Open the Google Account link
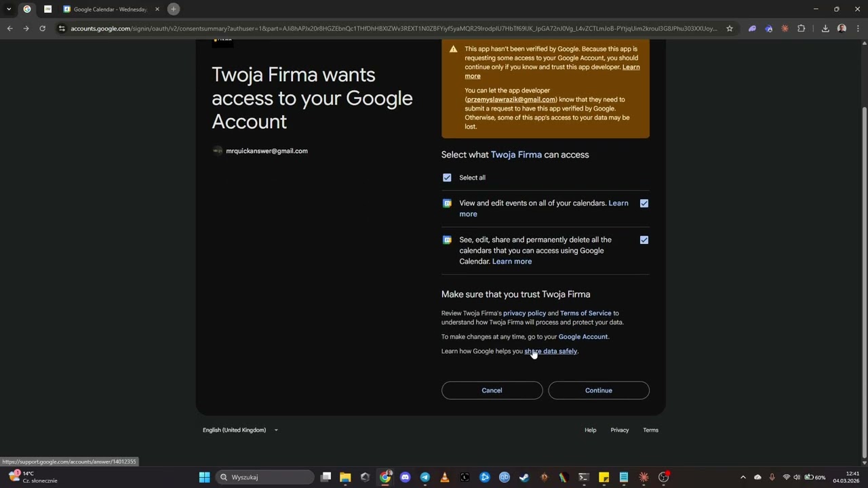This screenshot has width=868, height=488. [583, 337]
